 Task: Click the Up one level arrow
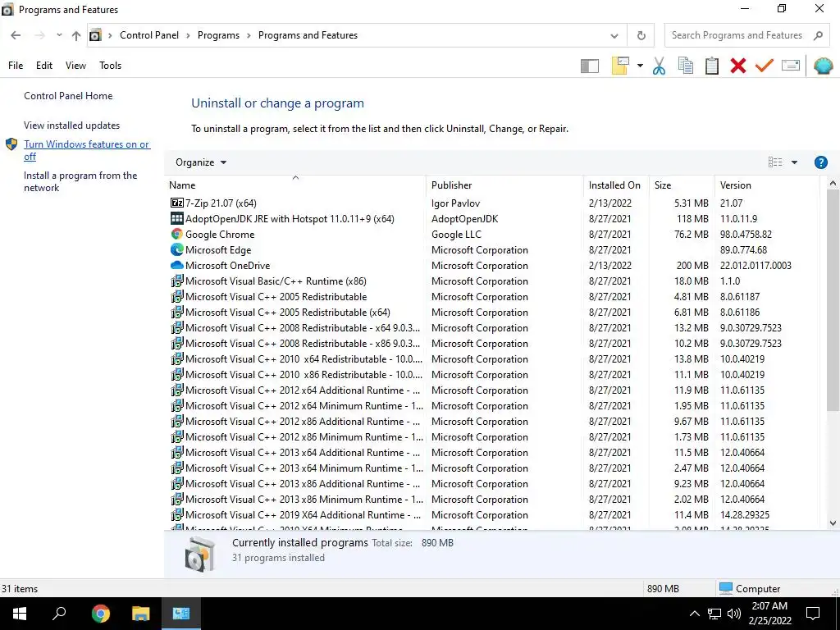tap(76, 36)
